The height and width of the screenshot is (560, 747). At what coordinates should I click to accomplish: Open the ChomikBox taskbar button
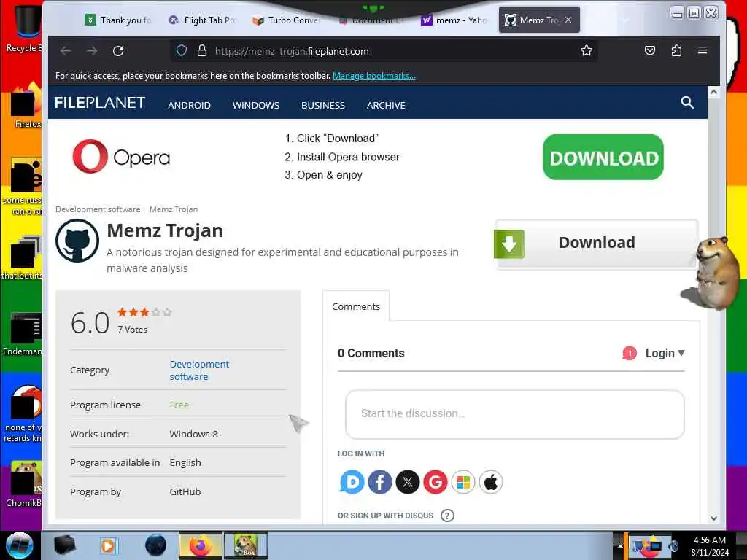pos(246,545)
